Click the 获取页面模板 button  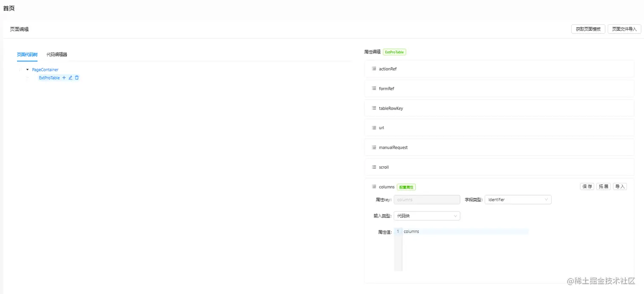coord(588,29)
